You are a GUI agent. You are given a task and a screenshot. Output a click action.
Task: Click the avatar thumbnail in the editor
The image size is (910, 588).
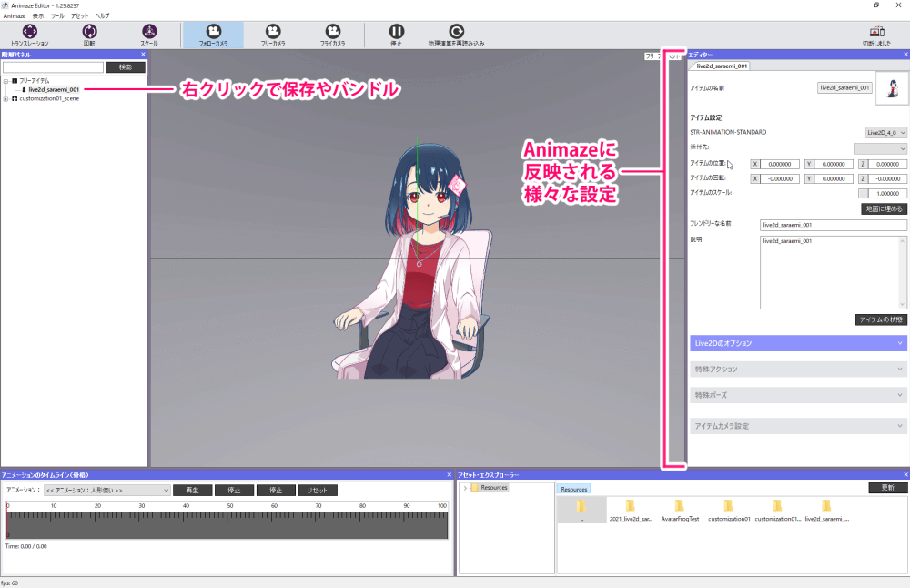pyautogui.click(x=892, y=88)
